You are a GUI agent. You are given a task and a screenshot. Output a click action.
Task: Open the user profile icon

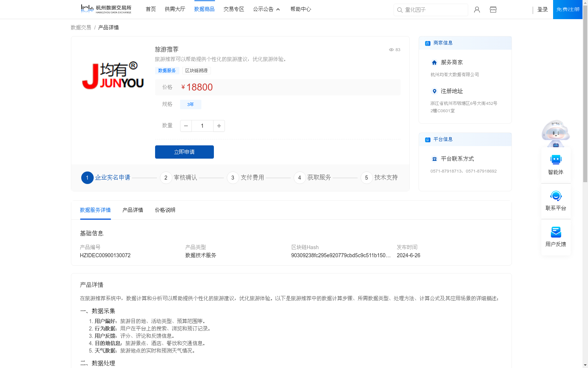(x=477, y=10)
